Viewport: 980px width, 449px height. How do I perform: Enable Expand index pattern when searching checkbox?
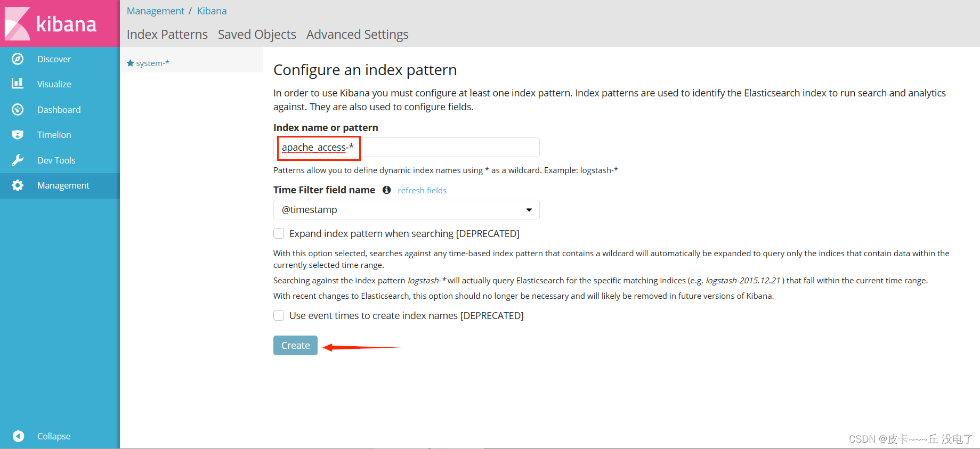tap(279, 233)
